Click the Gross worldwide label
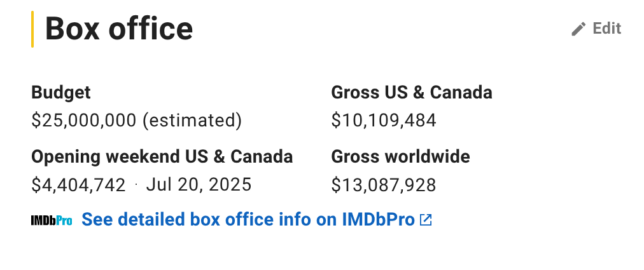Image resolution: width=644 pixels, height=270 pixels. 400,157
